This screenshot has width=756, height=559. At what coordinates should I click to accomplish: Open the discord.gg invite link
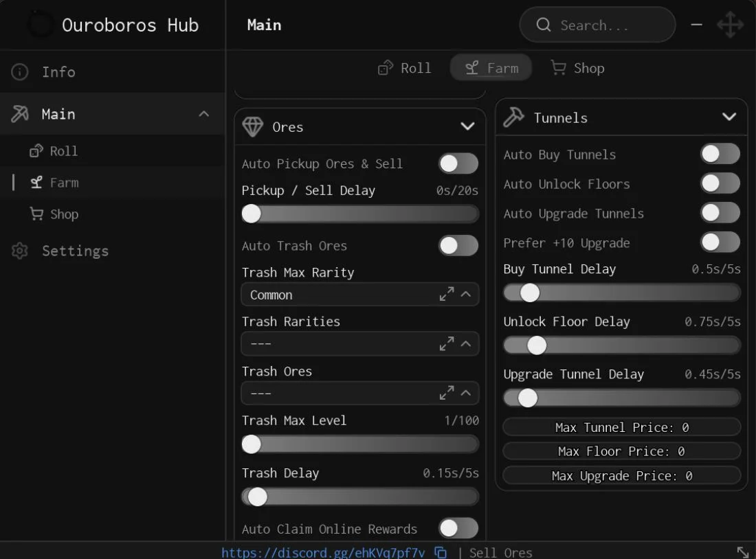click(x=323, y=552)
